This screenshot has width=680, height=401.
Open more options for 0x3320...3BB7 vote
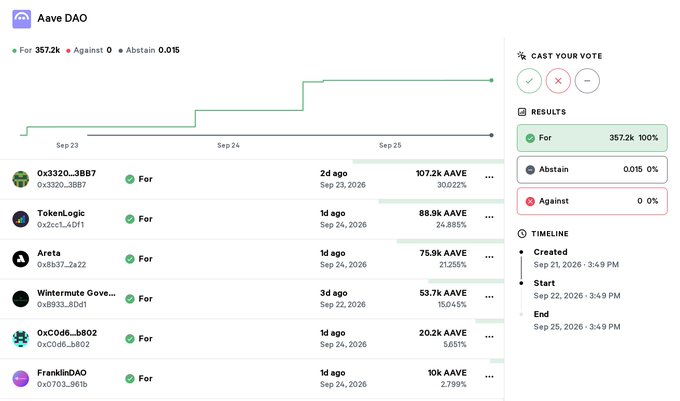pos(489,177)
